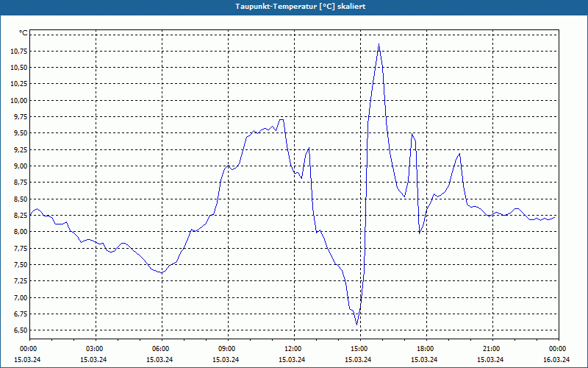
Task: Click the highest peak of the blue curve
Action: coord(379,44)
